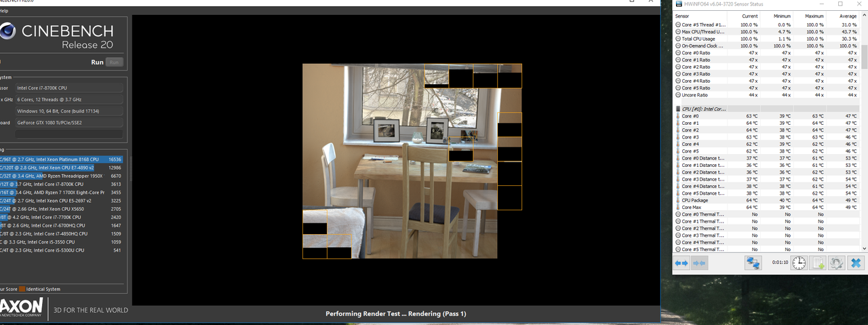Click the circle icon beside Uncore Ratio
Image resolution: width=868 pixels, height=325 pixels.
tap(678, 95)
